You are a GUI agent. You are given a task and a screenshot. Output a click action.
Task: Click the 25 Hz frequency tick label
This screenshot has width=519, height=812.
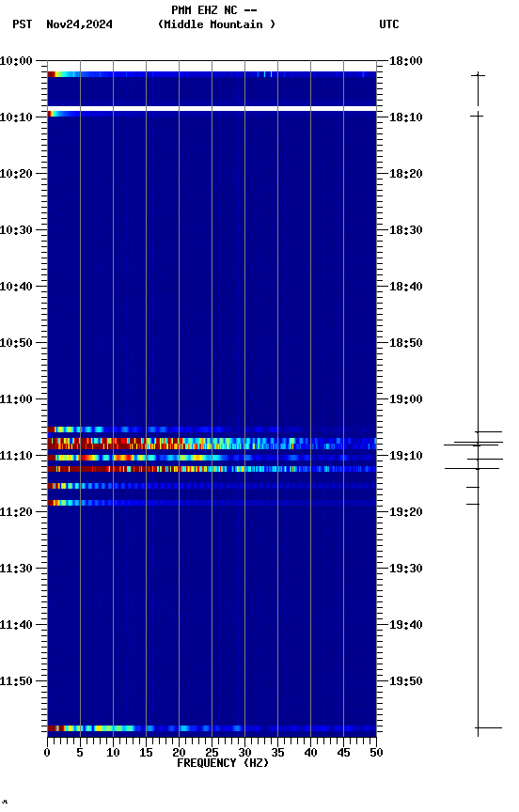click(212, 753)
